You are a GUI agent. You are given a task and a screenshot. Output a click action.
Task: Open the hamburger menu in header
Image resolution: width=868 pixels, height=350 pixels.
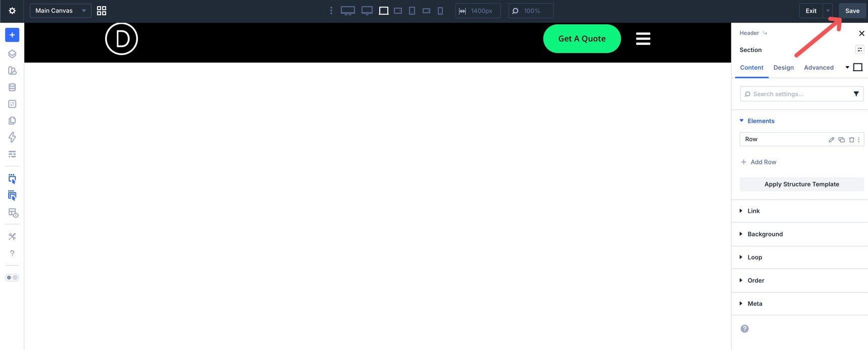coord(643,38)
